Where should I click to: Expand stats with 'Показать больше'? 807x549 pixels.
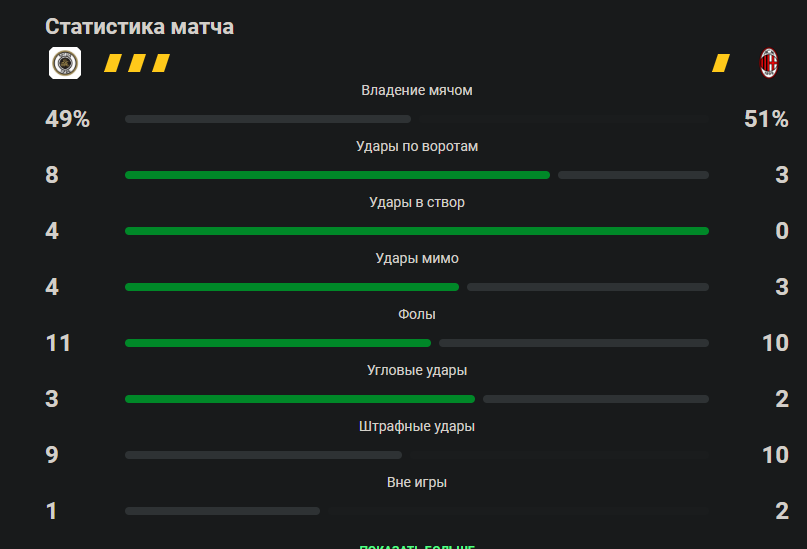417,545
